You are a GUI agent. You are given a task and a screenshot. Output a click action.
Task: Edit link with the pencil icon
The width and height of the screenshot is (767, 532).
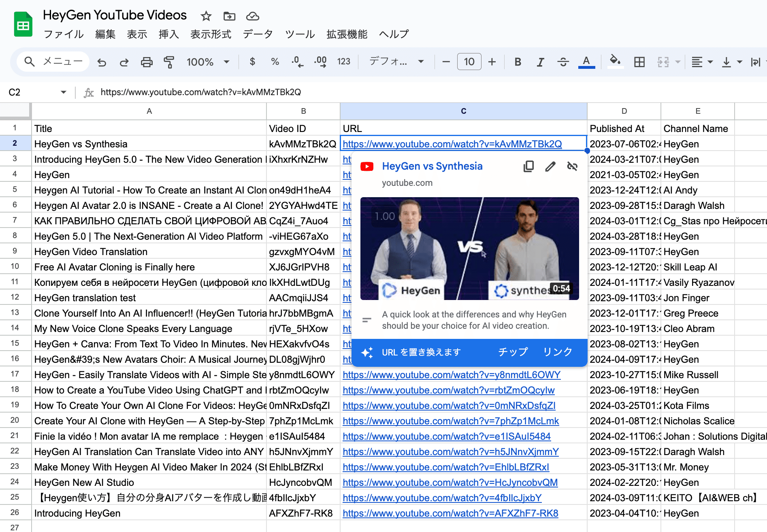(x=550, y=166)
